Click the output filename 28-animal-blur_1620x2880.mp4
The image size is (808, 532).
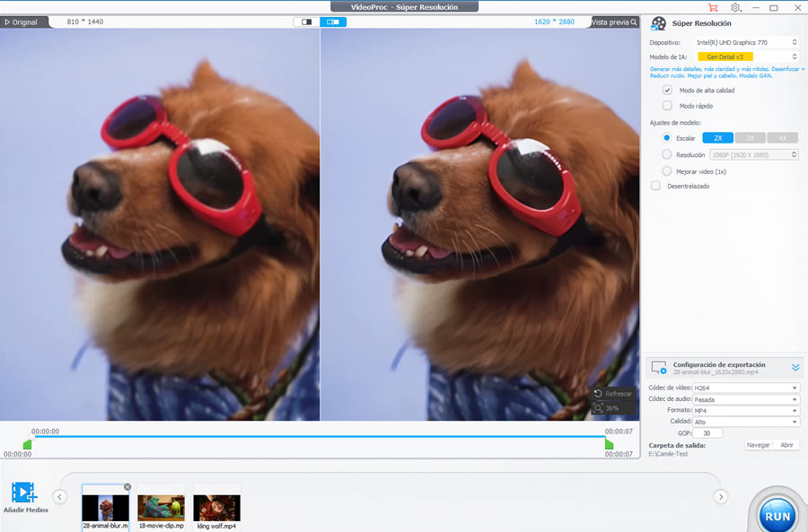click(x=716, y=371)
